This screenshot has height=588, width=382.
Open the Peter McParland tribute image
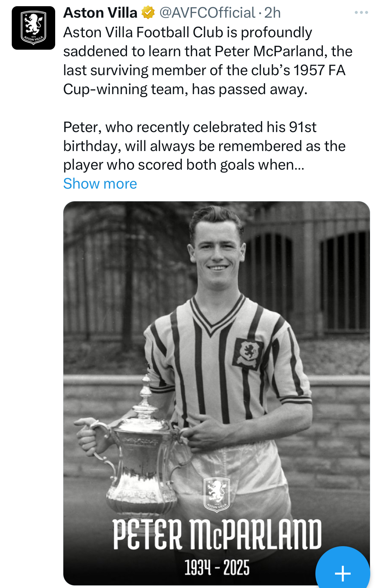click(216, 393)
